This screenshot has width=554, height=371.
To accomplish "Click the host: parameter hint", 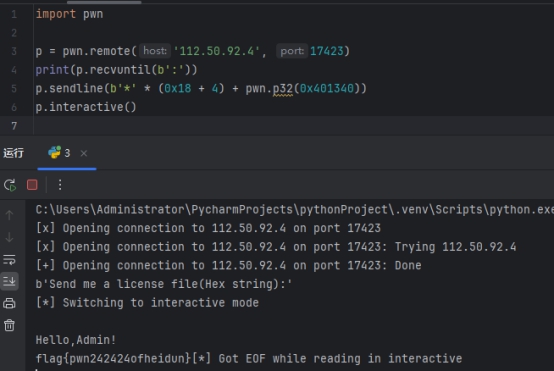I will [155, 51].
